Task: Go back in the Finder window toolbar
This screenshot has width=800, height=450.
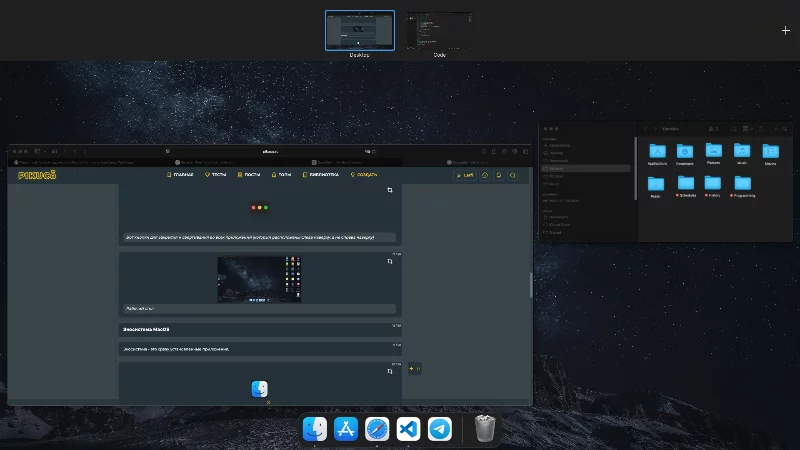Action: [x=645, y=129]
